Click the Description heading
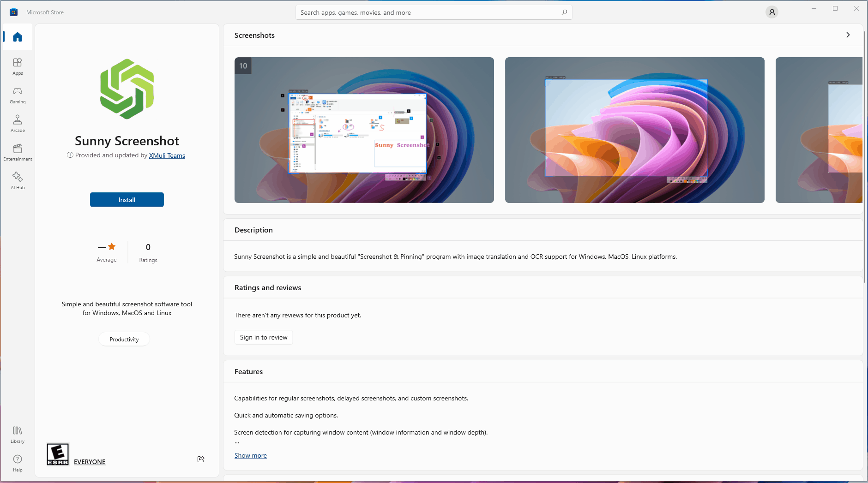 pos(253,230)
